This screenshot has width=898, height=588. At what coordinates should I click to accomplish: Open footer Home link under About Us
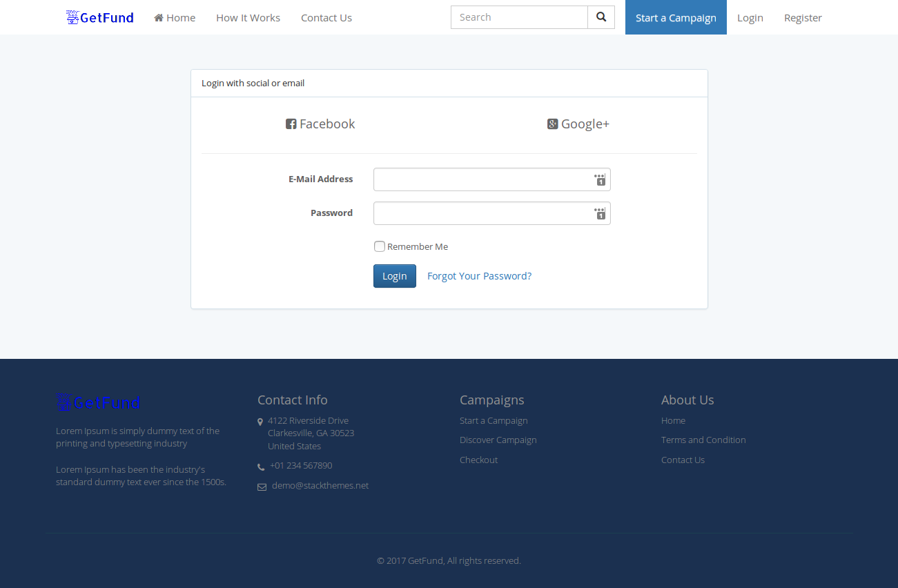[x=673, y=421]
